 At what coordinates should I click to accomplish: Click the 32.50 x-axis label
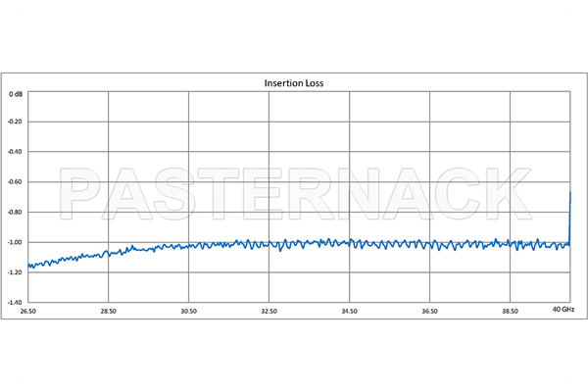click(269, 311)
